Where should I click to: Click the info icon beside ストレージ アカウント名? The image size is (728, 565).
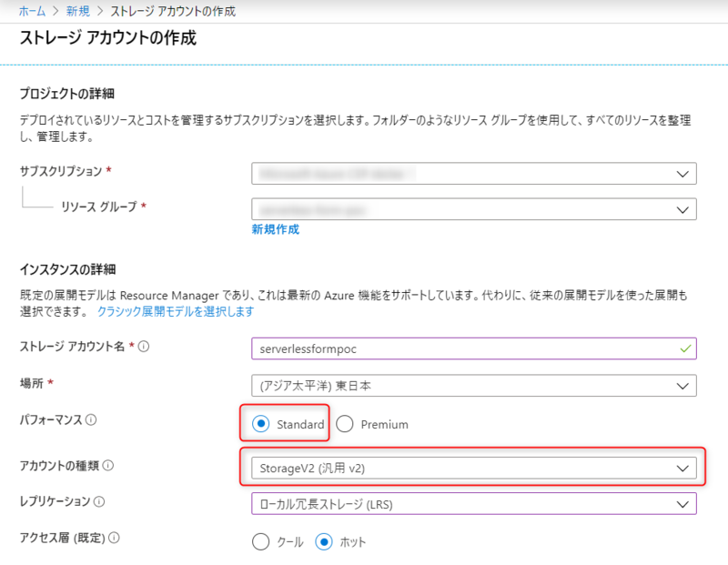(144, 347)
